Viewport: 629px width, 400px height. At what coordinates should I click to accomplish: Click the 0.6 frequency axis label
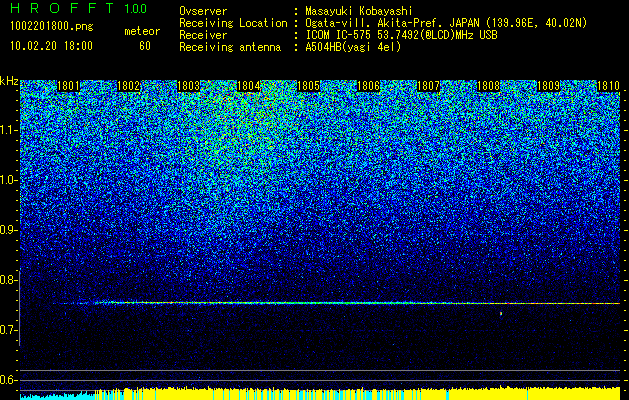[x=8, y=380]
